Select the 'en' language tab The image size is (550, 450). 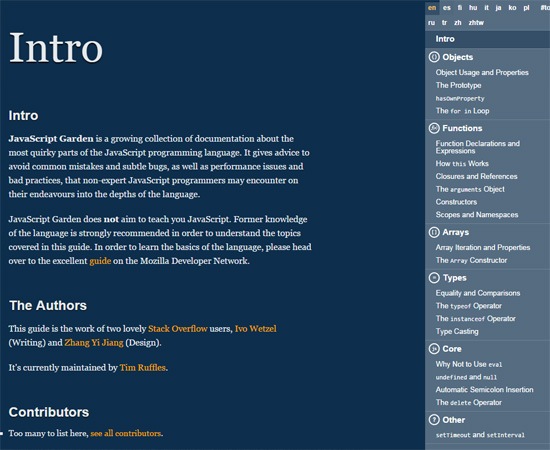(432, 8)
